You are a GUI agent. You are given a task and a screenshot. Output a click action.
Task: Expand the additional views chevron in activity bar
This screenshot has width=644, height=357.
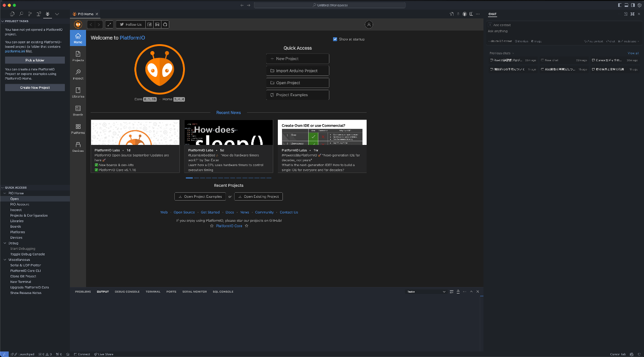(57, 14)
